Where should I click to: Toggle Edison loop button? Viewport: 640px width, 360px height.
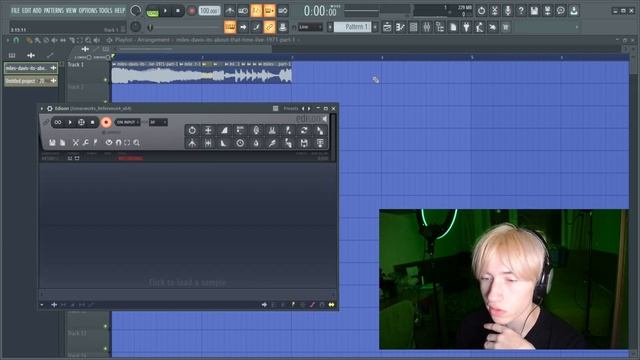(58, 122)
